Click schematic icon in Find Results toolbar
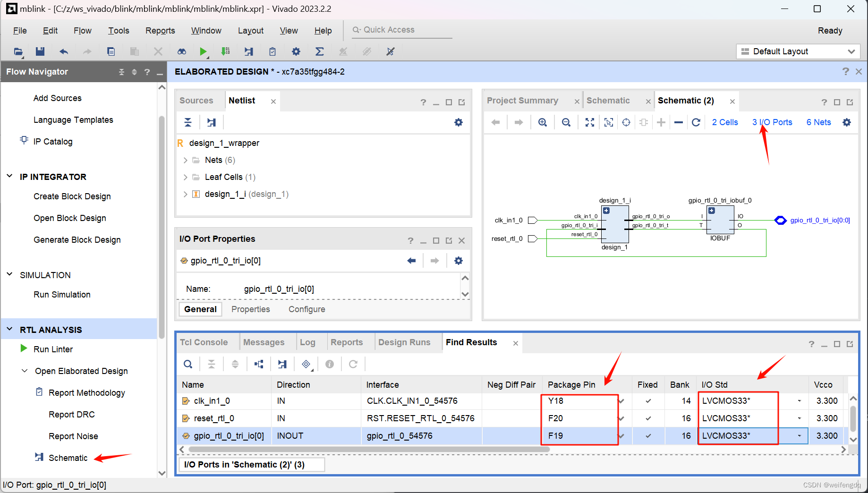 282,364
